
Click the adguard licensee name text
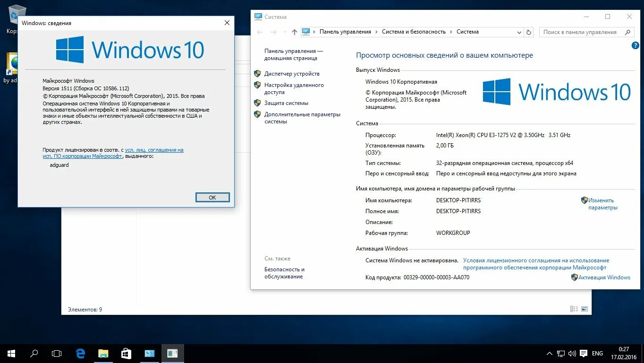59,165
